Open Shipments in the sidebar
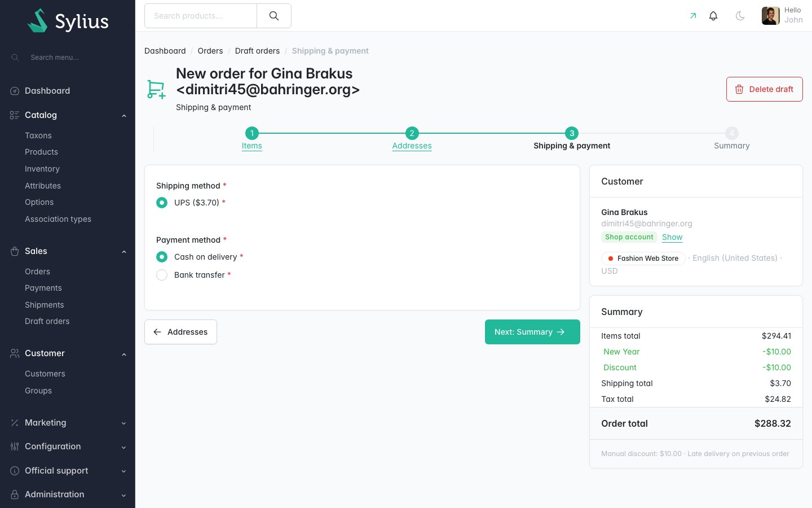This screenshot has width=812, height=508. pos(45,305)
